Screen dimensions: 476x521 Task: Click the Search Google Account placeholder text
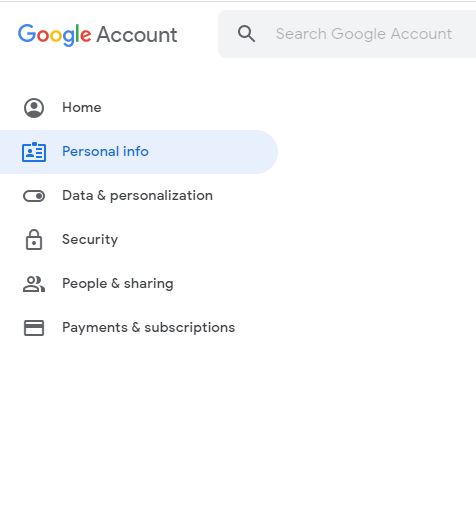[x=364, y=34]
